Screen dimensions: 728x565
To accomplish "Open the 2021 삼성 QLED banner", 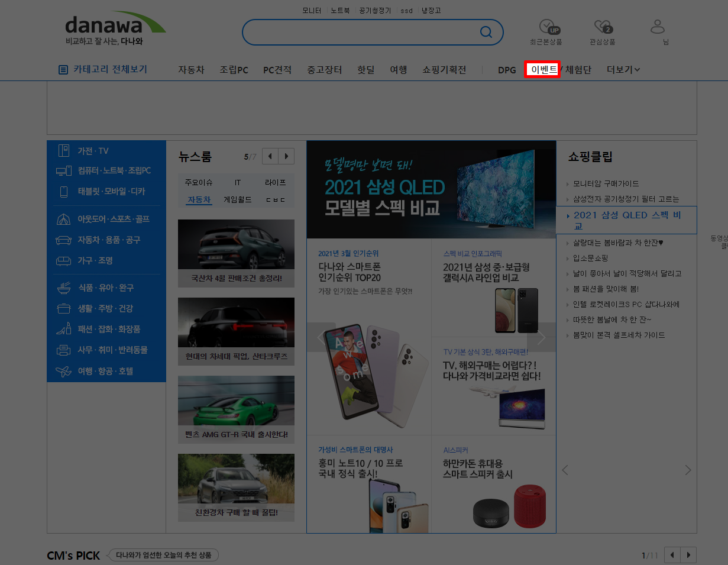I will tap(431, 189).
